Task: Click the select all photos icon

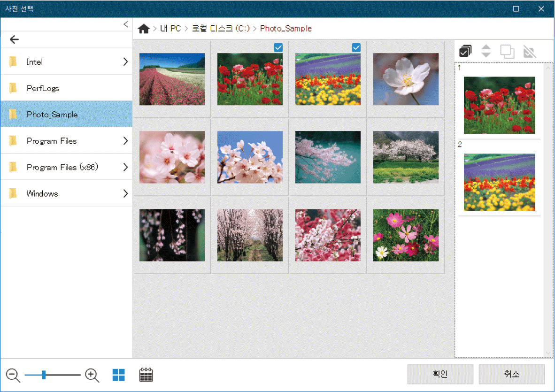Action: click(465, 51)
